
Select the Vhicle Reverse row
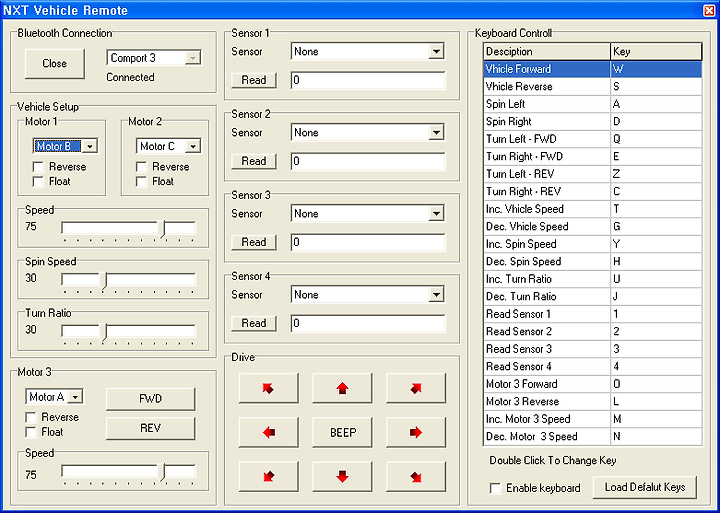point(593,86)
